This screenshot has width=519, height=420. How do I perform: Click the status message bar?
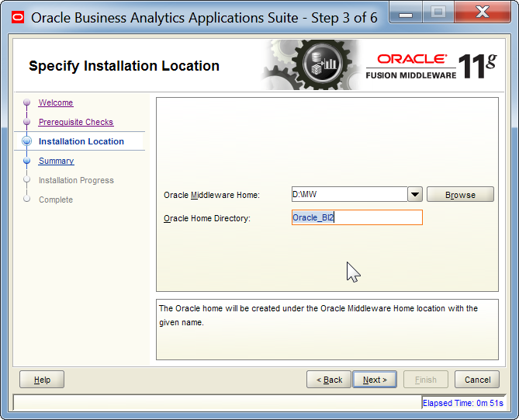[217, 403]
